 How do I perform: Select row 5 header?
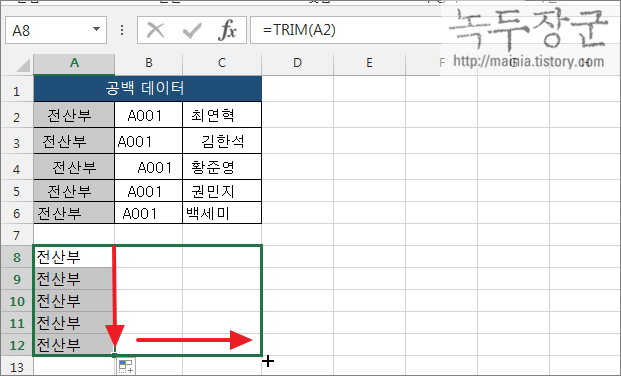tap(17, 191)
